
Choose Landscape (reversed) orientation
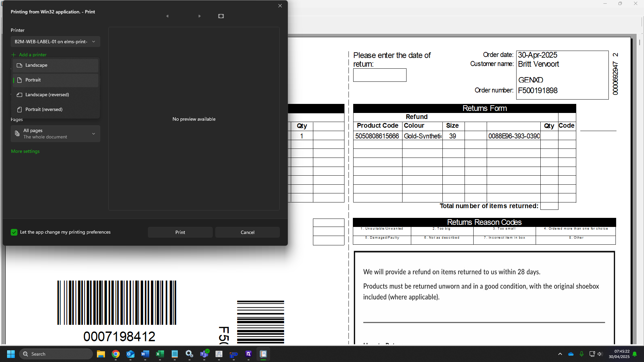coord(55,95)
